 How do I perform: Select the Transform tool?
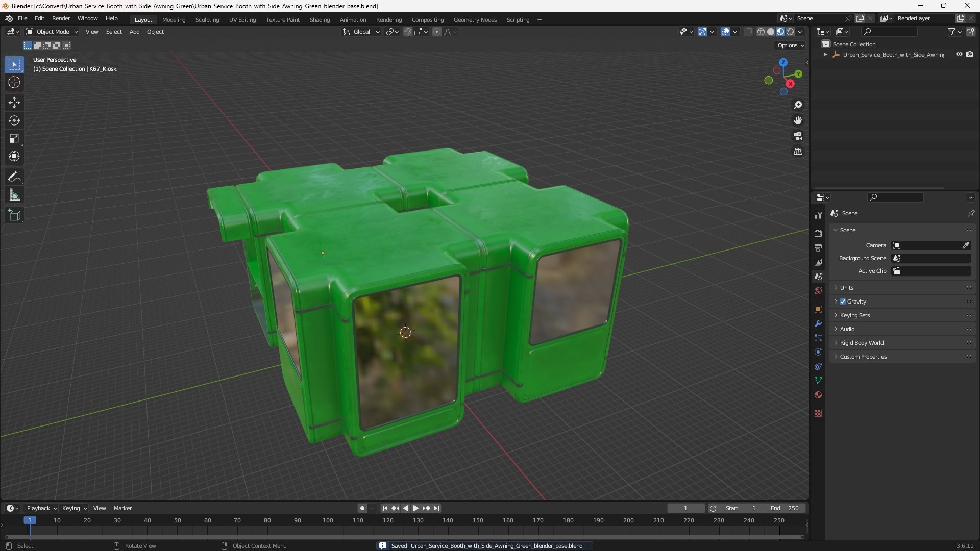pyautogui.click(x=14, y=156)
